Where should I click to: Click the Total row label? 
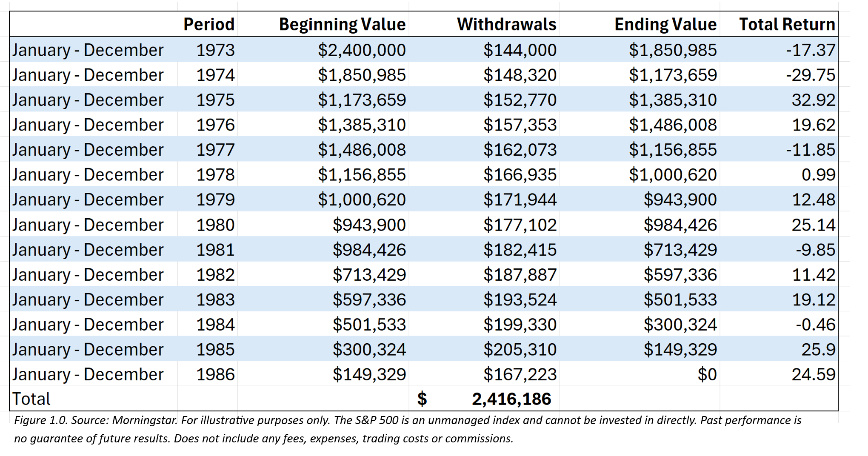click(31, 399)
